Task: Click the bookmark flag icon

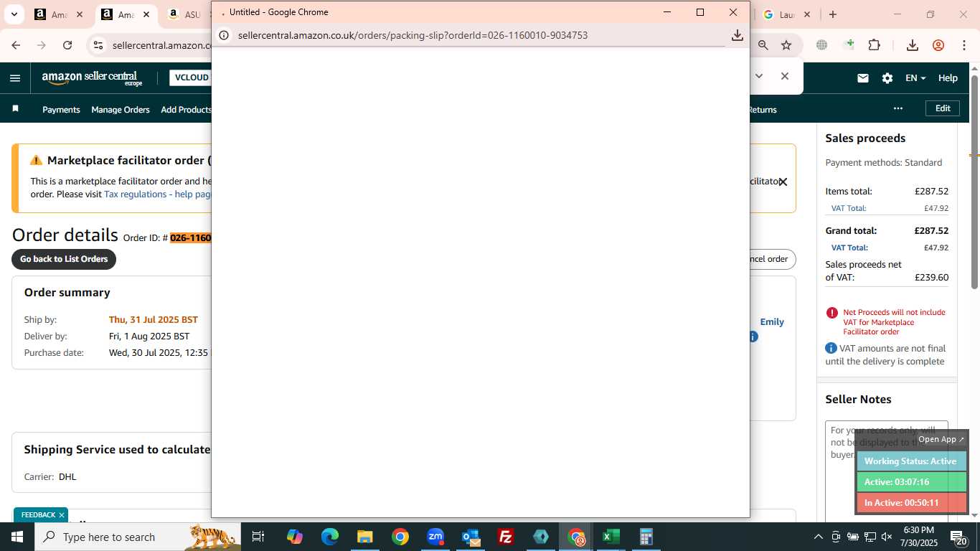Action: (x=15, y=109)
